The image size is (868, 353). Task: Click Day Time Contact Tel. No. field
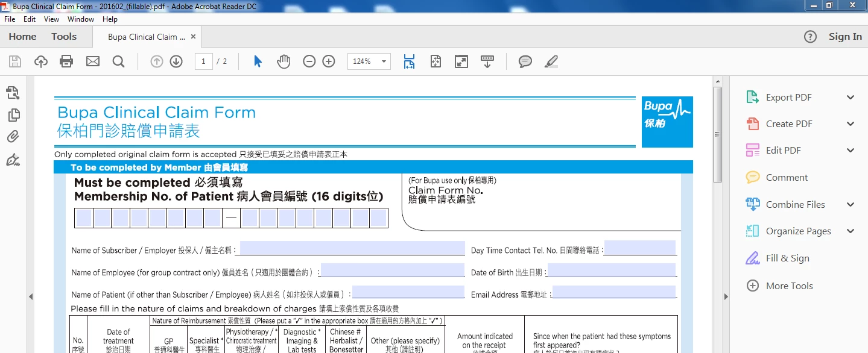(641, 248)
